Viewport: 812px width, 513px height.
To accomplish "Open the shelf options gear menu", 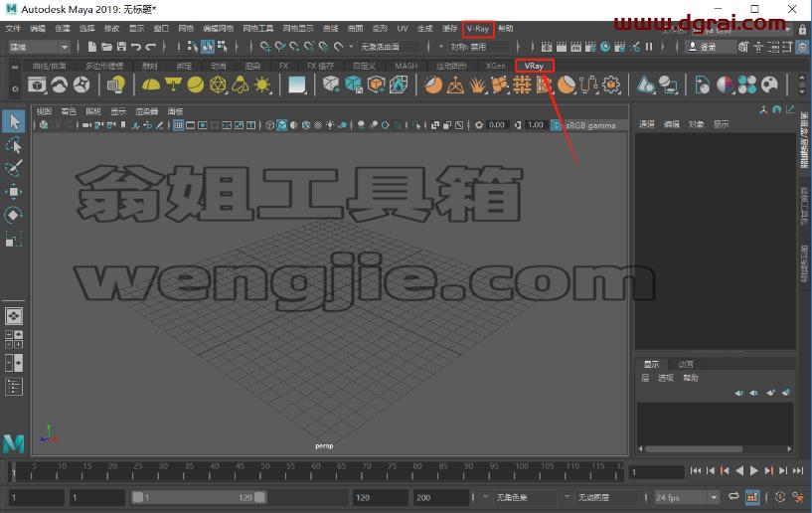I will tap(15, 89).
